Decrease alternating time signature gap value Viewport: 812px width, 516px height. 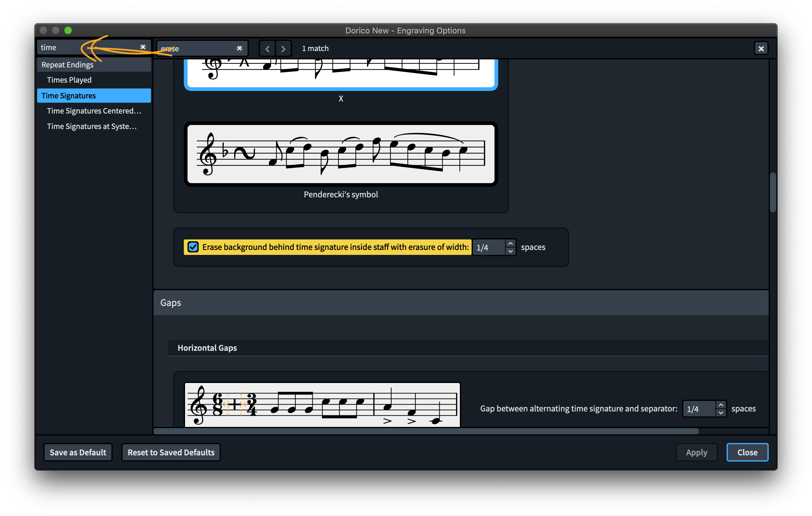pyautogui.click(x=721, y=413)
